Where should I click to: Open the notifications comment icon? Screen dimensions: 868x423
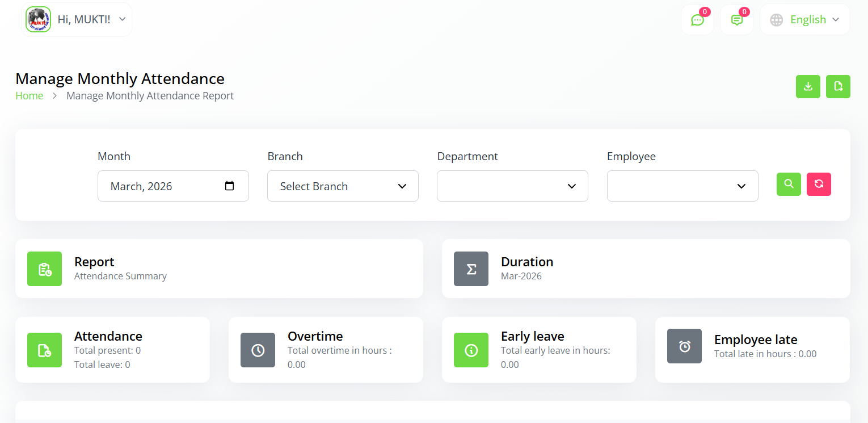tap(736, 20)
